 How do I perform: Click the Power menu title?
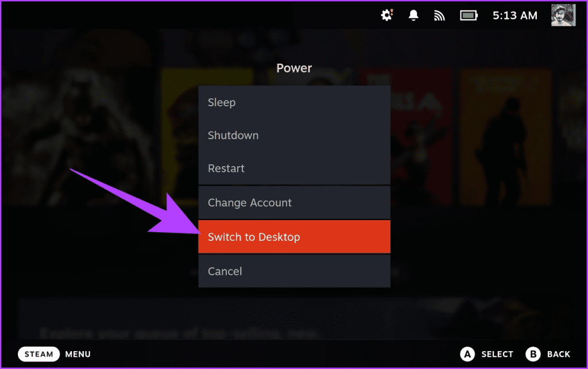[x=294, y=68]
